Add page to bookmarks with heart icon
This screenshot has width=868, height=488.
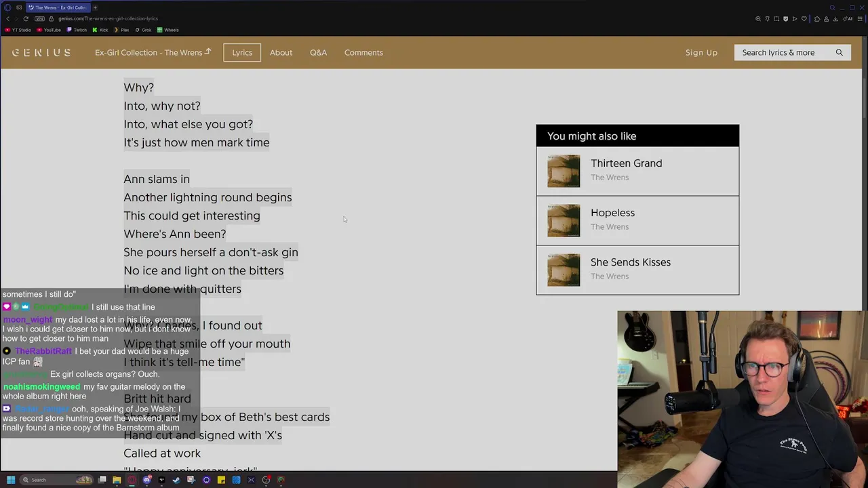[804, 18]
